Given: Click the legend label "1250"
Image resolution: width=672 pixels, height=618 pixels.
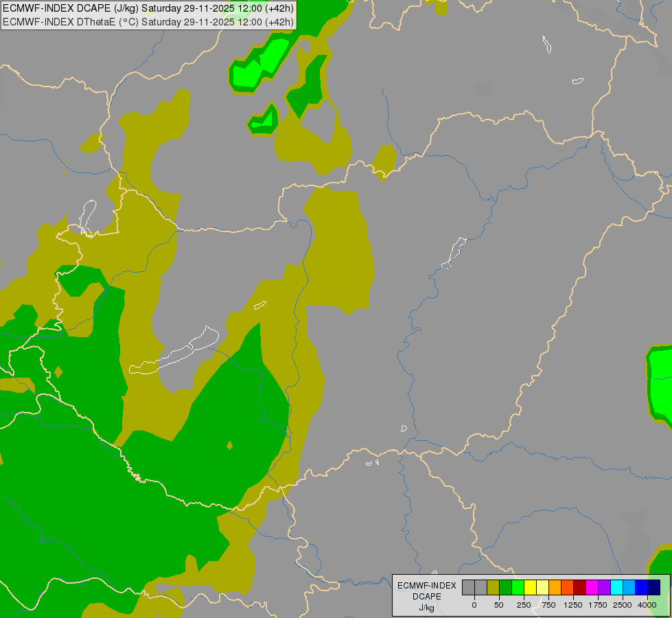Looking at the screenshot, I should [573, 605].
